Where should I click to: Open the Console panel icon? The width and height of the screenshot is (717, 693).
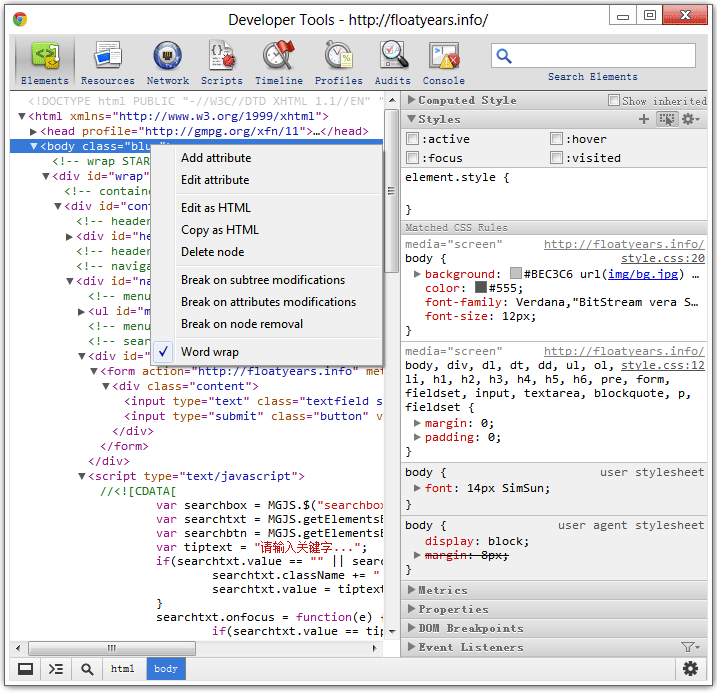tap(444, 56)
